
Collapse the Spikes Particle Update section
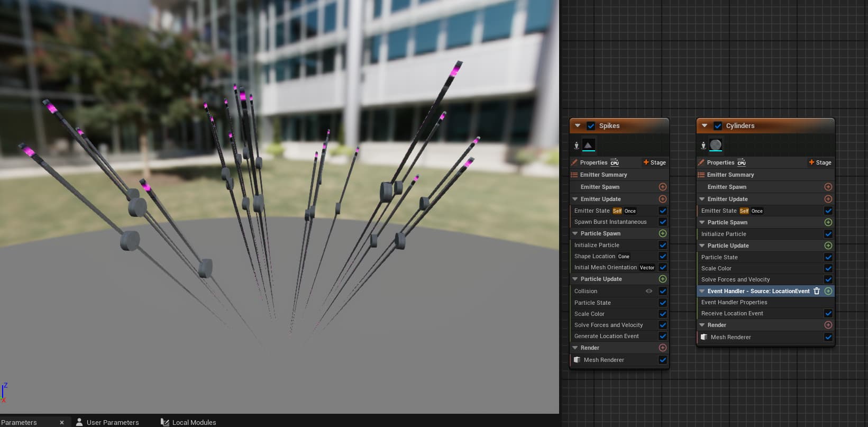(x=575, y=279)
